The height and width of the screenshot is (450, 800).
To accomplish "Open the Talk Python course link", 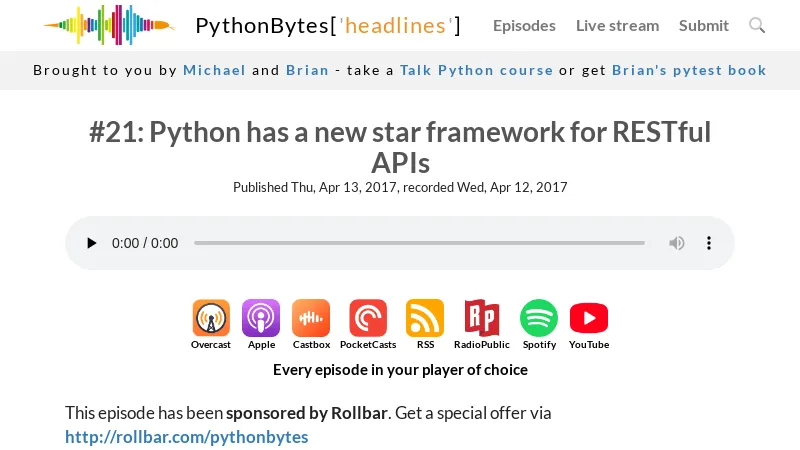I will pos(476,70).
